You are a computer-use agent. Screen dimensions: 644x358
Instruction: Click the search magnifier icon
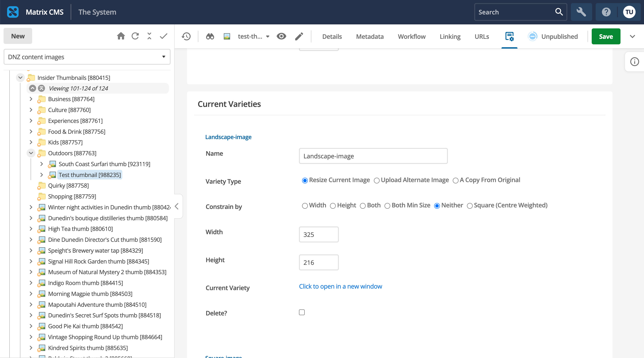click(558, 12)
